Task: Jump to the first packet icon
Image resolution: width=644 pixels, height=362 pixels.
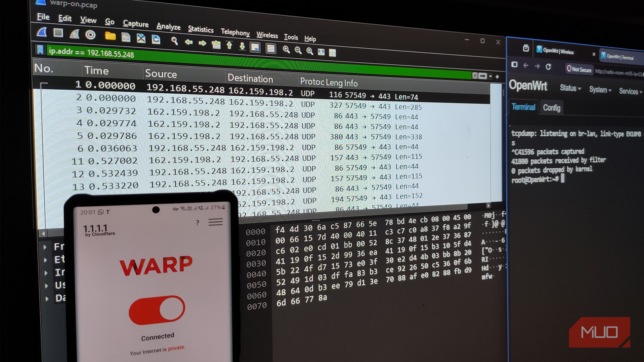Action: point(229,45)
